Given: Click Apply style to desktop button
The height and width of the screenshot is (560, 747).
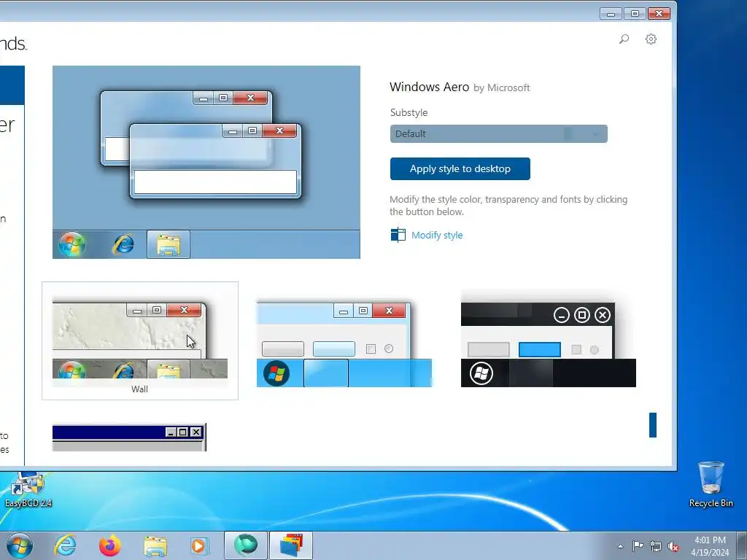Looking at the screenshot, I should click(460, 168).
